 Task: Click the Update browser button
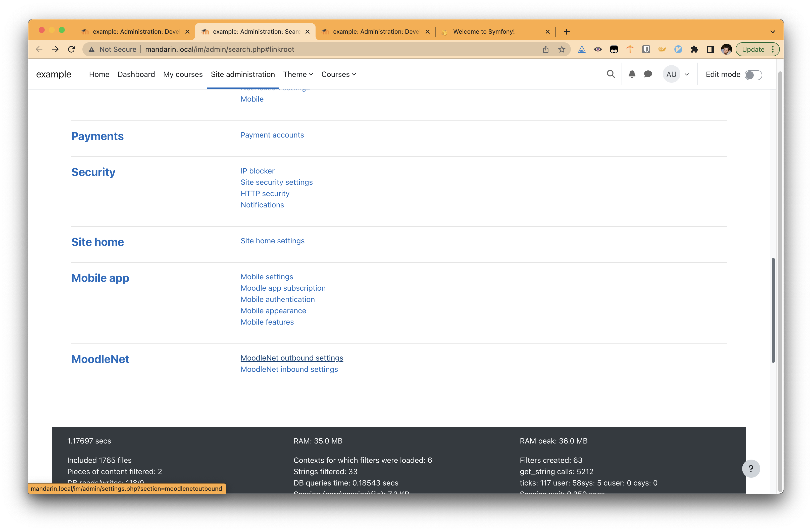click(x=753, y=49)
